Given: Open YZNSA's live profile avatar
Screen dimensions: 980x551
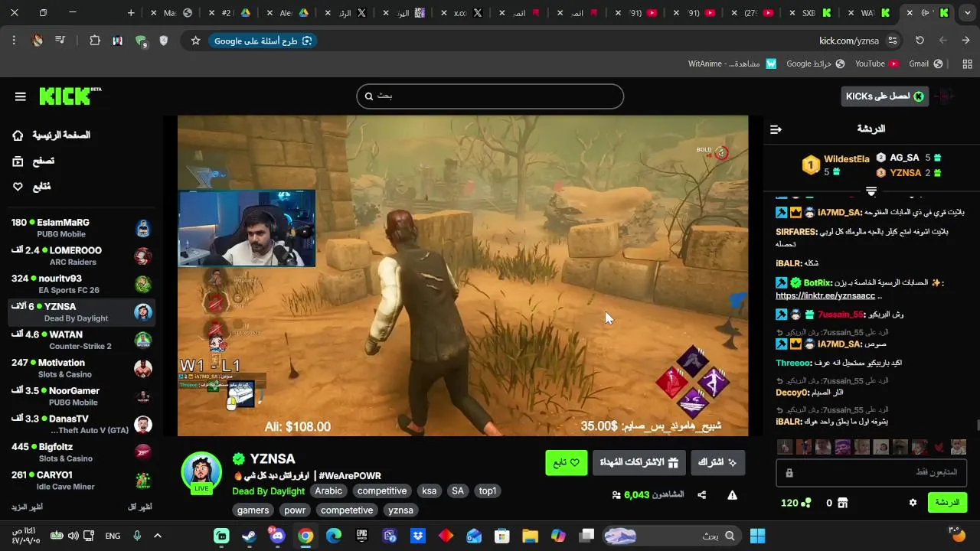Looking at the screenshot, I should (201, 471).
